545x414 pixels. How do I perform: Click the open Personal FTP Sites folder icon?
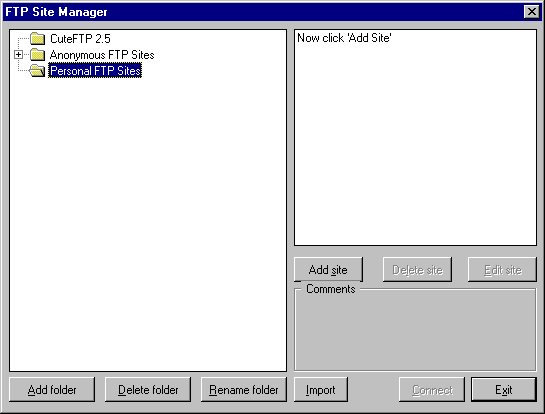tap(38, 71)
